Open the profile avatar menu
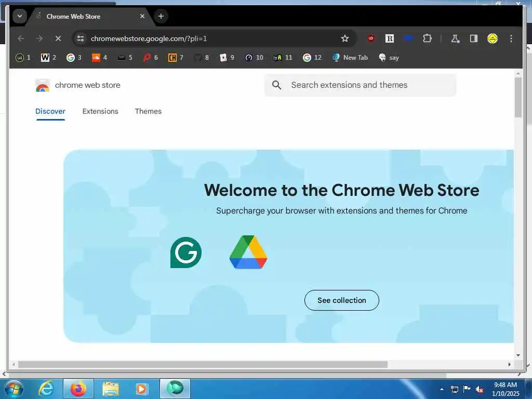The image size is (532, 399). tap(493, 38)
